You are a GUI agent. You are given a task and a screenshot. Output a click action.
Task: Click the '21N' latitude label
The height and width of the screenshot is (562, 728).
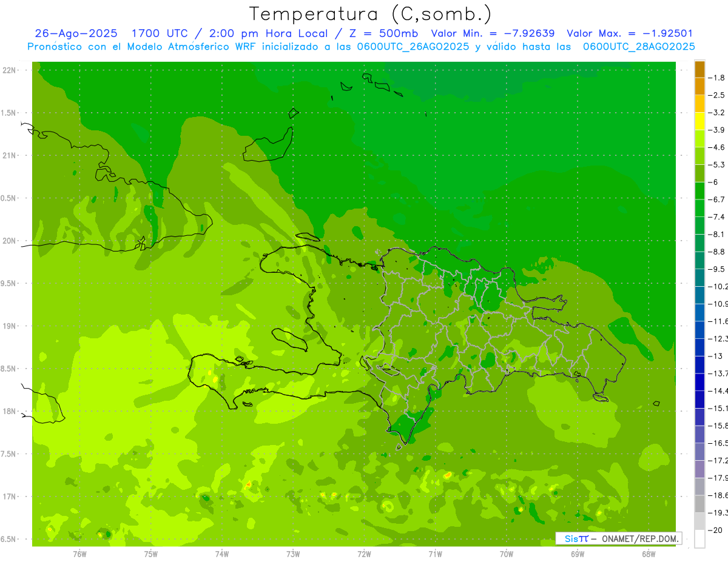[x=9, y=156]
